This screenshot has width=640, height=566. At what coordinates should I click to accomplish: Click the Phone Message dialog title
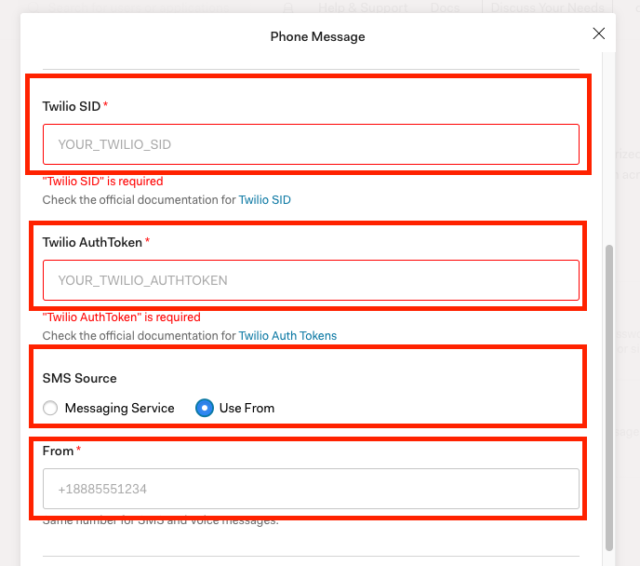pyautogui.click(x=318, y=37)
